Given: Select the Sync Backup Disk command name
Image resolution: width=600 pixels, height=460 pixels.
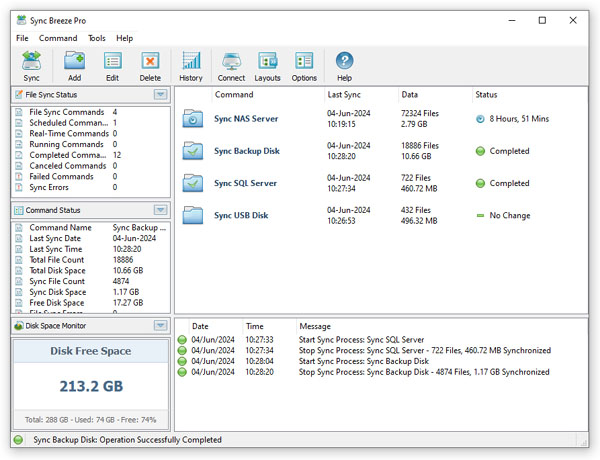Looking at the screenshot, I should tap(247, 151).
